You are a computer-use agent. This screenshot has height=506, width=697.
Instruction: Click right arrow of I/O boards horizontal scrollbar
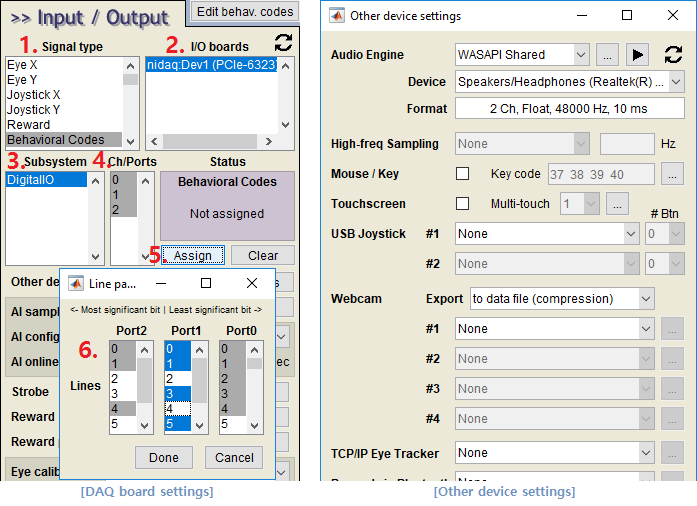268,142
